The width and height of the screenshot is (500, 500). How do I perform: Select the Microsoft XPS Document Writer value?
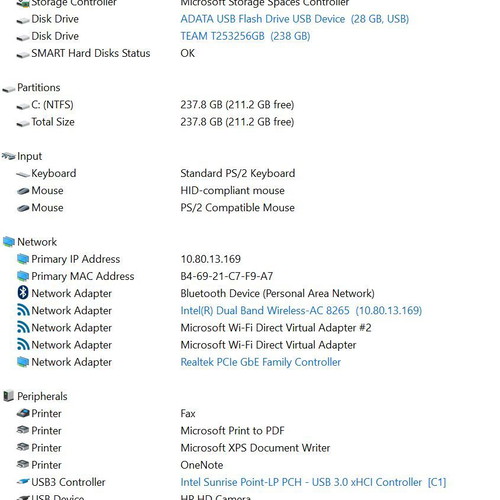click(255, 448)
